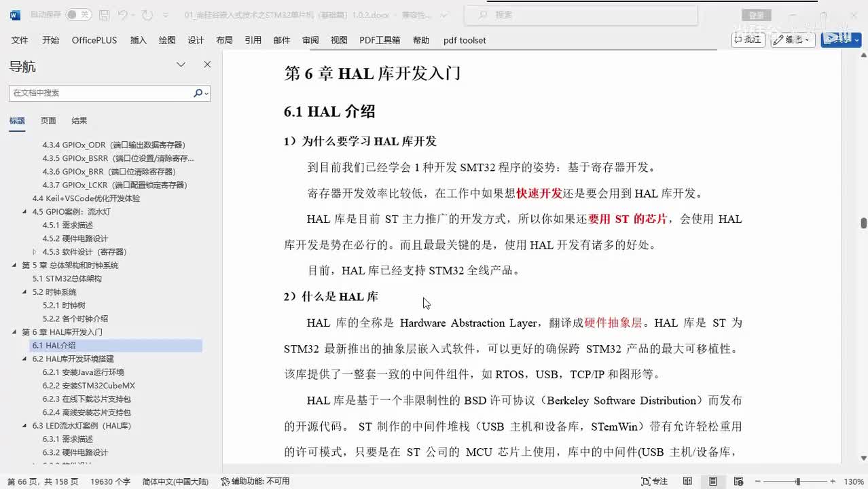This screenshot has width=868, height=489.
Task: Close the 导航 navigation pane
Action: (207, 65)
